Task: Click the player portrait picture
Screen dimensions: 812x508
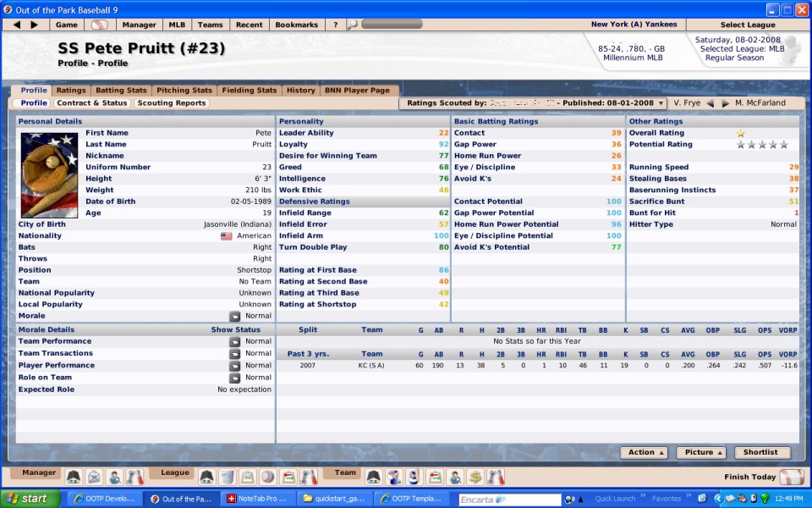Action: (x=49, y=175)
